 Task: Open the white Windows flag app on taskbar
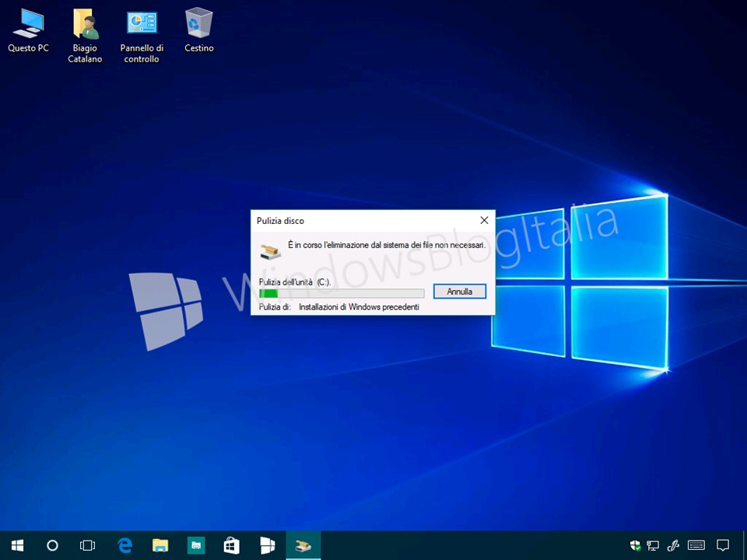click(x=268, y=545)
